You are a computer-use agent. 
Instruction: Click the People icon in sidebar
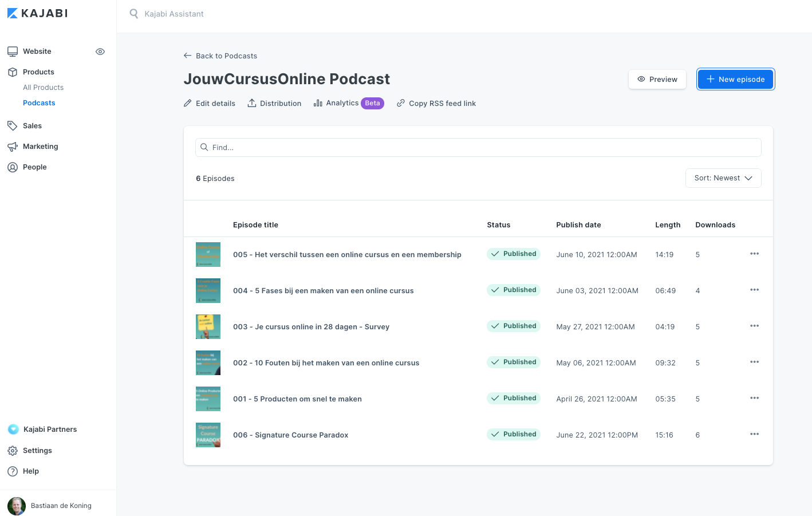(13, 167)
